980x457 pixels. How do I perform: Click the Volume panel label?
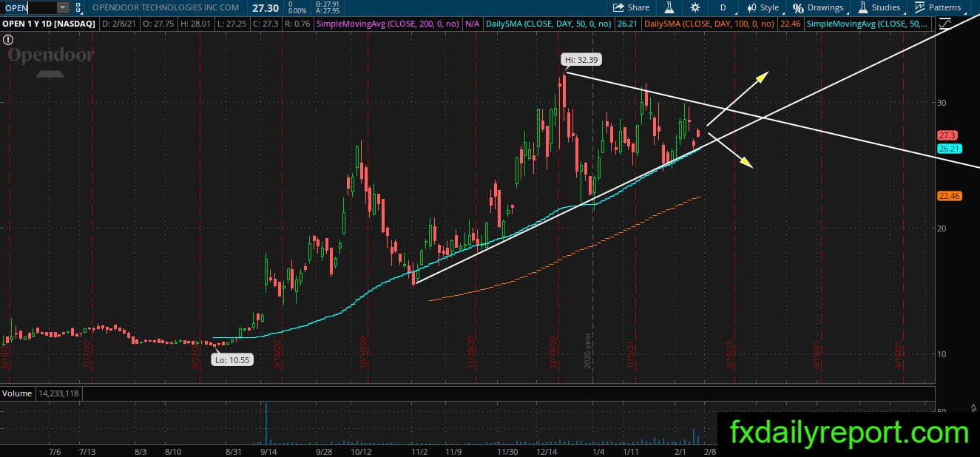(x=16, y=393)
